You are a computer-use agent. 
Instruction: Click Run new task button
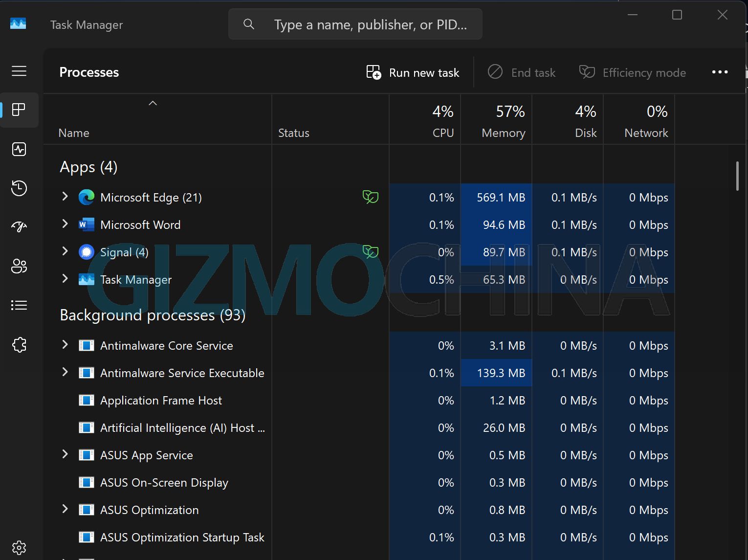point(413,73)
